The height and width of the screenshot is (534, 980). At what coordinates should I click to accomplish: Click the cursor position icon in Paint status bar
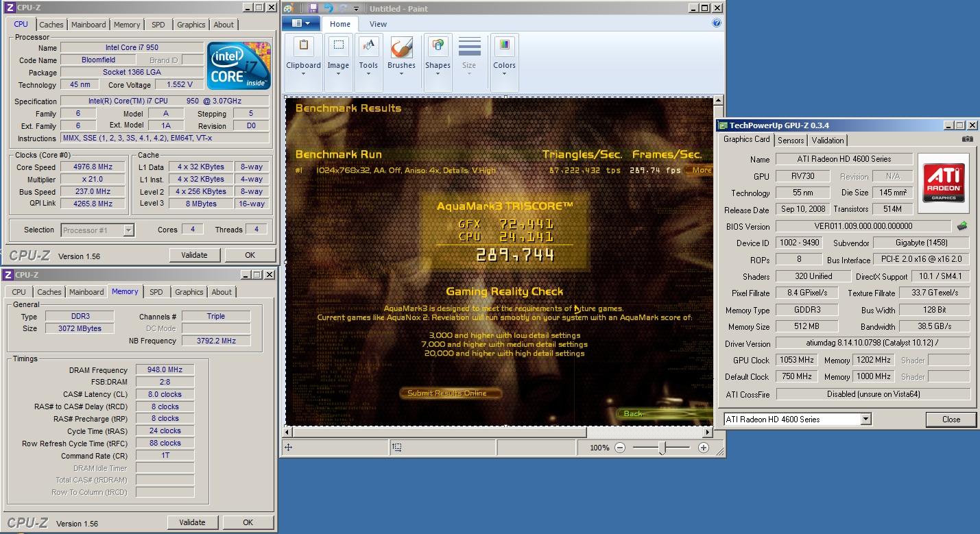289,448
